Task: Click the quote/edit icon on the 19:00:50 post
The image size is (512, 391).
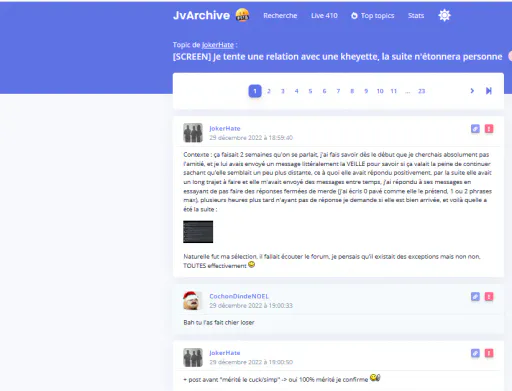Action: pyautogui.click(x=475, y=353)
